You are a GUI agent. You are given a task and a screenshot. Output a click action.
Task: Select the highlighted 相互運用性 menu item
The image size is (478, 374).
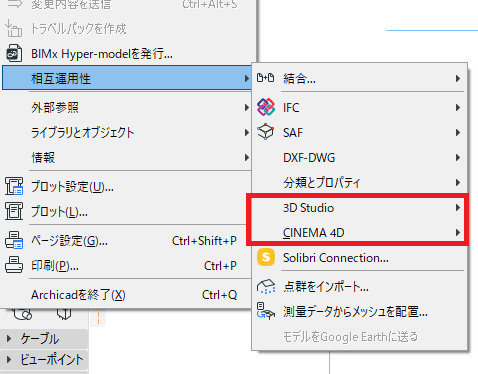[x=127, y=78]
